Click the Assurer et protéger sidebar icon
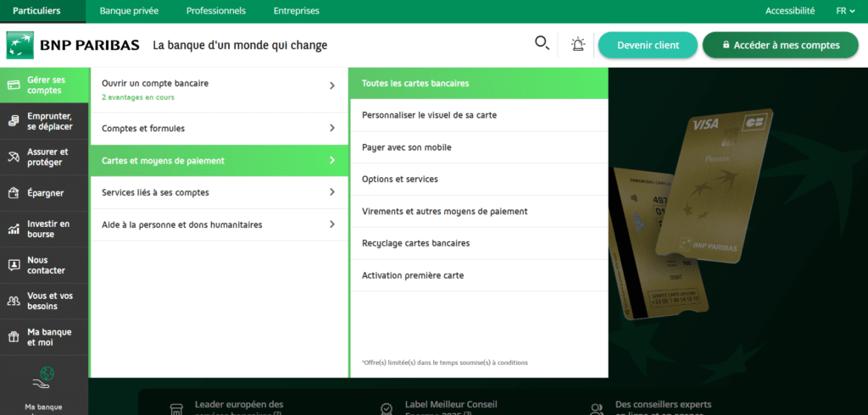868x415 pixels. [14, 157]
